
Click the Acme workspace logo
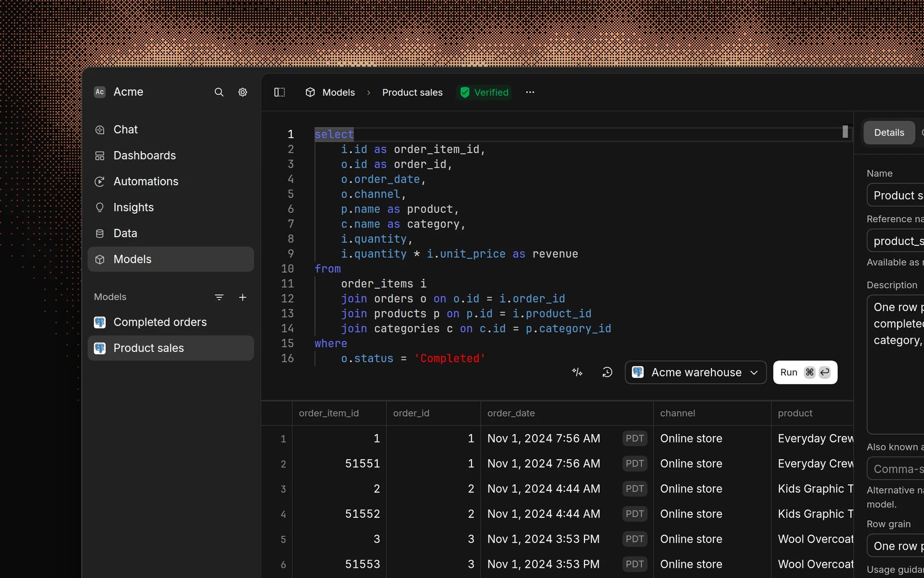(99, 92)
